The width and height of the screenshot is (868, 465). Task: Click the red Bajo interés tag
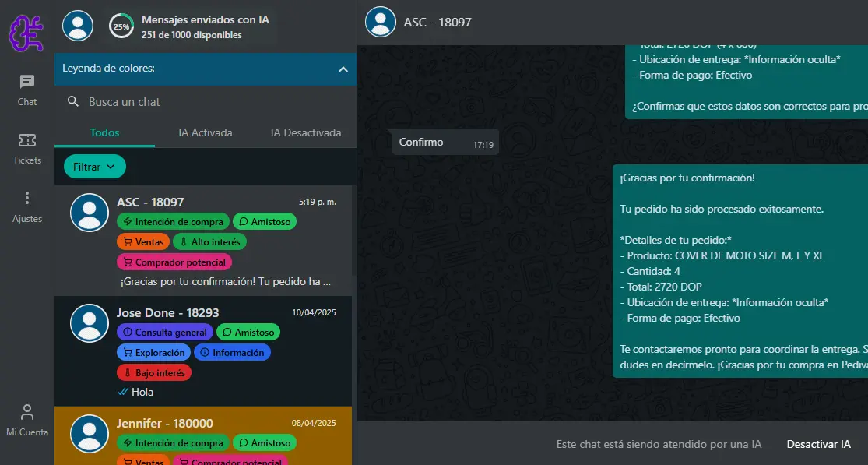(154, 372)
